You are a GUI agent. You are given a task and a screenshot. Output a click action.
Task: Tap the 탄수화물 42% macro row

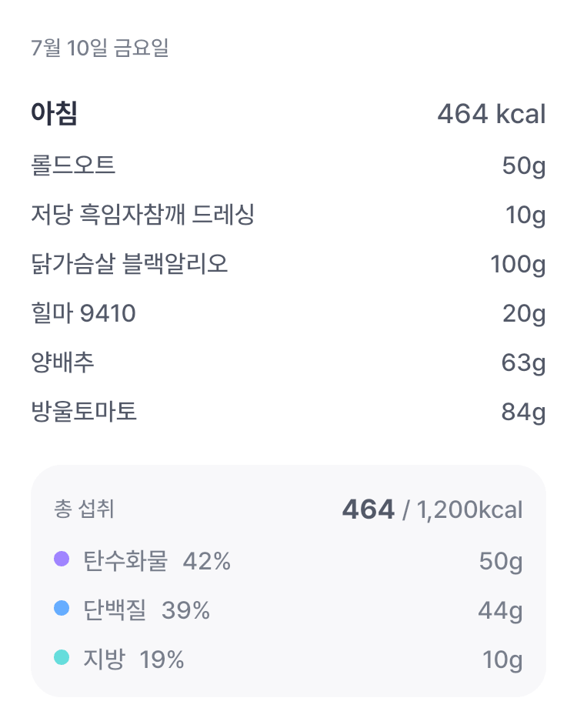pyautogui.click(x=288, y=561)
